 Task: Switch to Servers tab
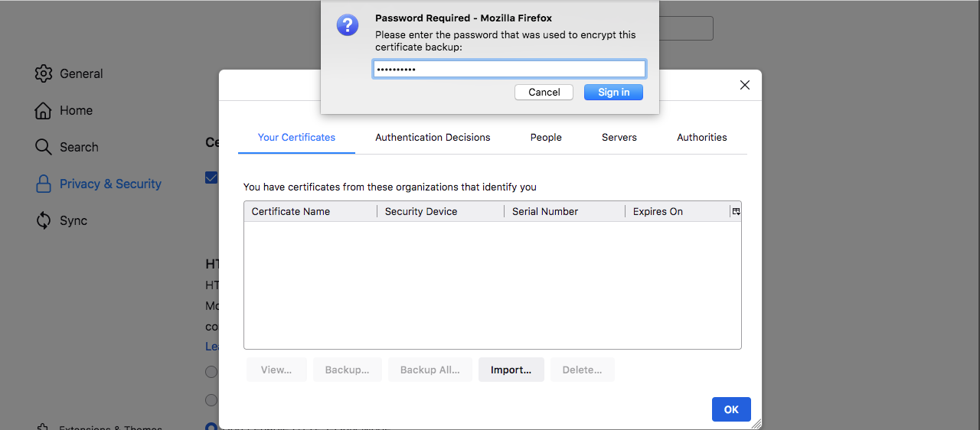(619, 138)
